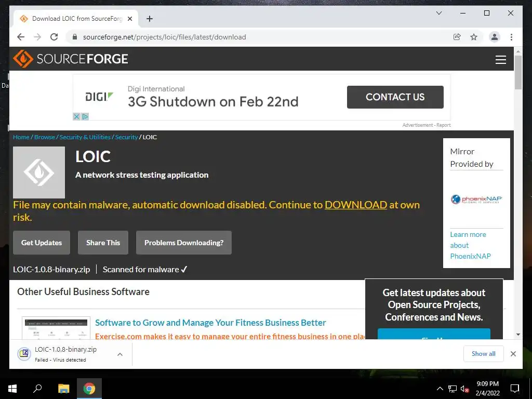Expand the download item options chevron
Viewport: 532px width, 399px height.
coord(120,354)
